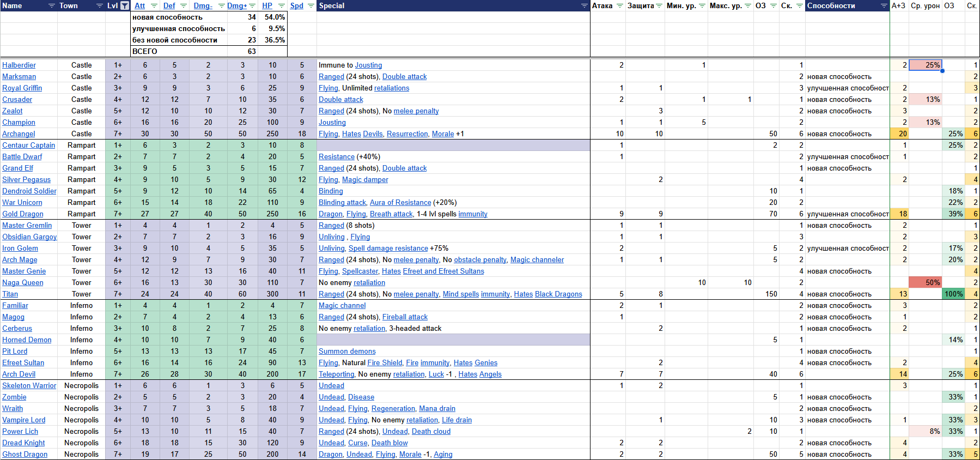Viewport: 980px width, 460px height.
Task: Open the Att column filter icon
Action: click(x=154, y=5)
